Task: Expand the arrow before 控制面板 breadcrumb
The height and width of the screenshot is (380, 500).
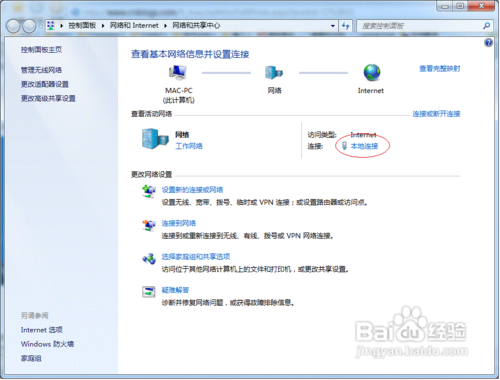Action: [62, 26]
